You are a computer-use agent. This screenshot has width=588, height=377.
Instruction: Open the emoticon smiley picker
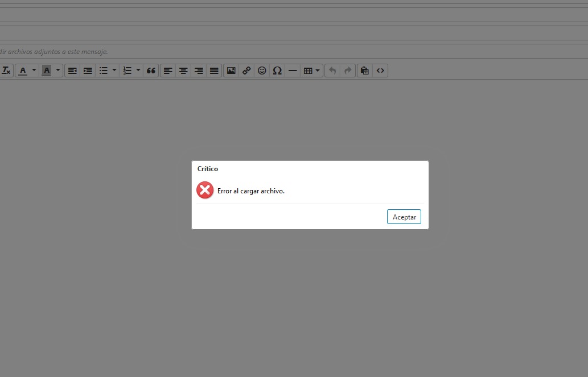262,71
